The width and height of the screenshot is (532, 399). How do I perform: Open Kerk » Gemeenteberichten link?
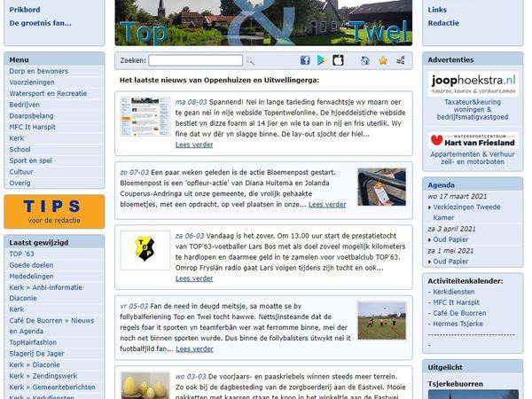52,387
